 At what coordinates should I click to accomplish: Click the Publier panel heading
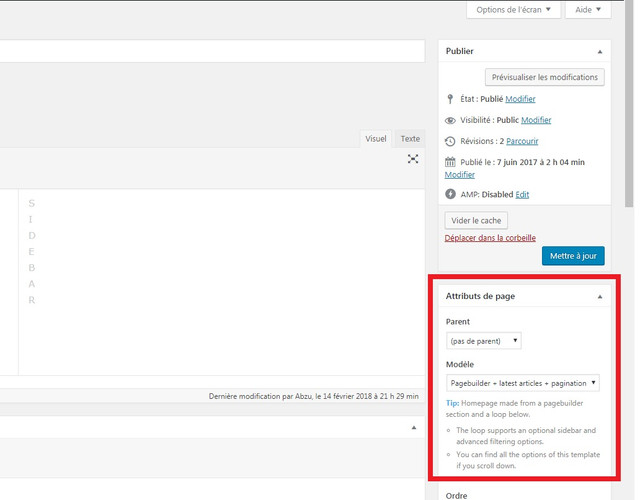[x=460, y=51]
